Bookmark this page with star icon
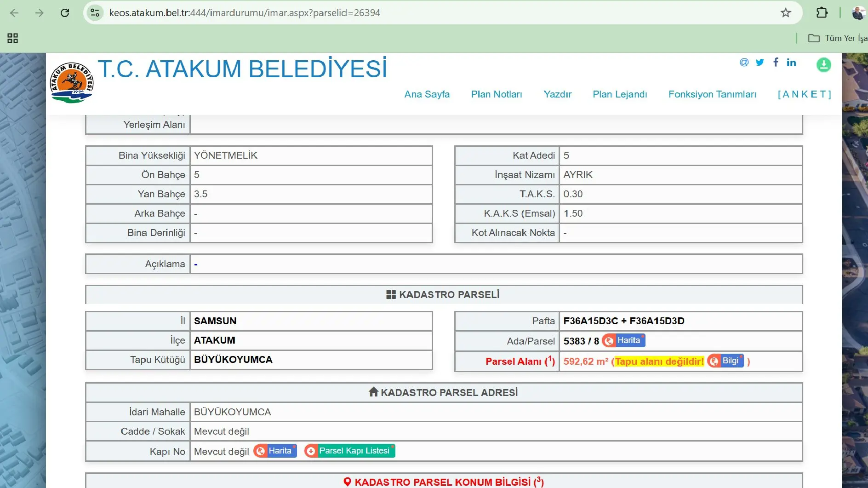Screen dimensions: 868x488 point(786,13)
